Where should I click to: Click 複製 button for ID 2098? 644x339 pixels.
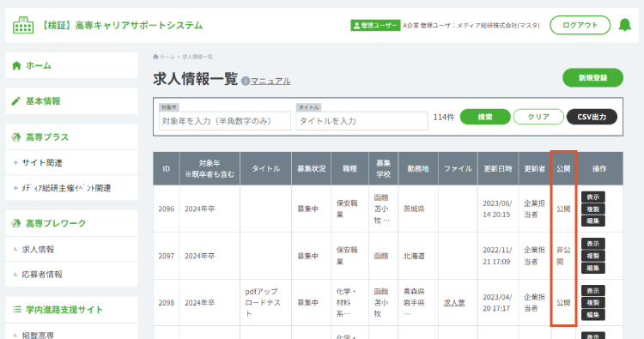[x=593, y=303]
